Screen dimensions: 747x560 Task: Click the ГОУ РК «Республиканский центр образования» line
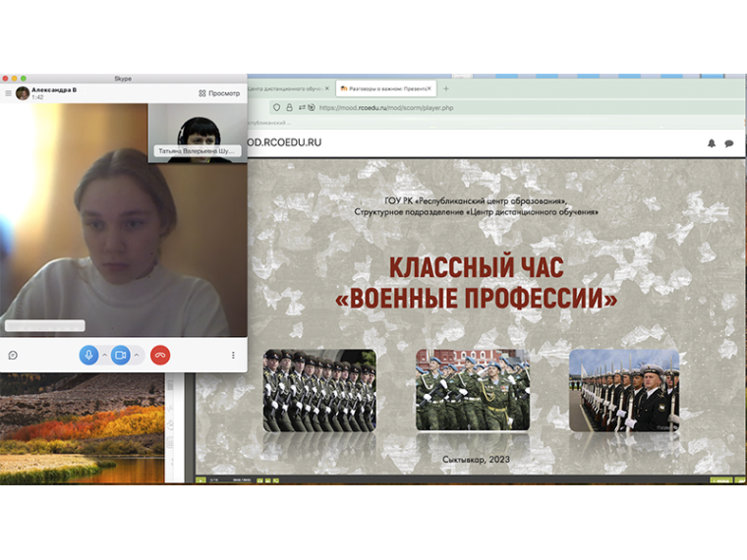pos(476,201)
